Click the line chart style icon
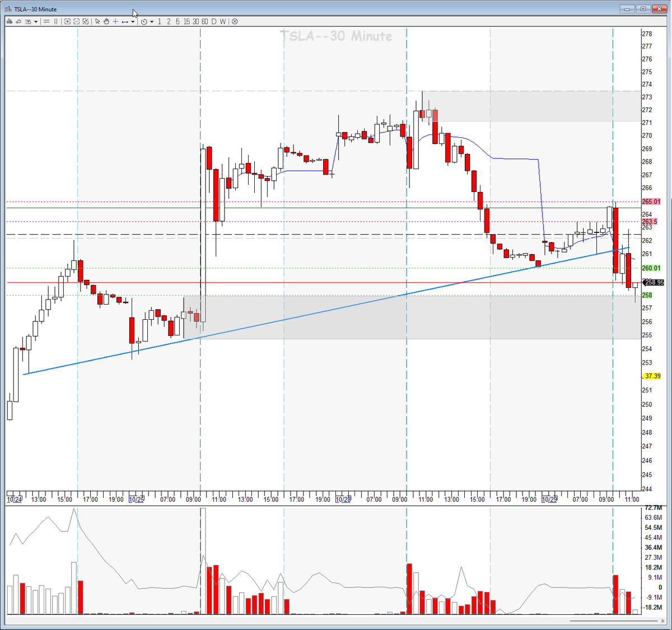Viewport: 672px width, 630px height. coord(18,21)
